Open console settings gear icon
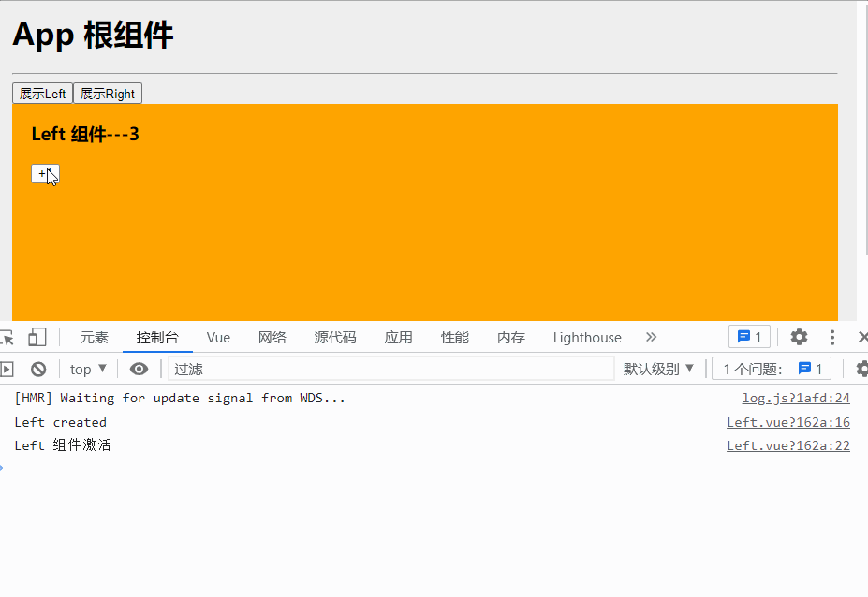Image resolution: width=868 pixels, height=597 pixels. coord(861,369)
